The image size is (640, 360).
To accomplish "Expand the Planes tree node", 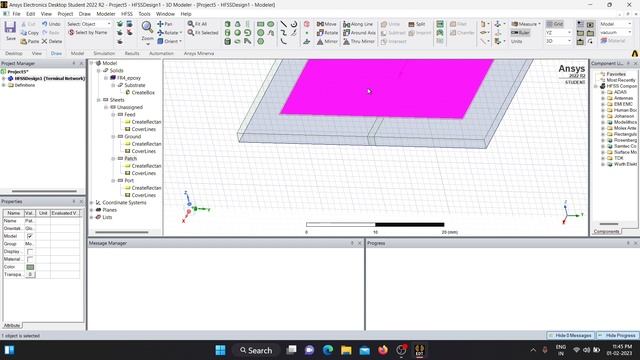I will coord(91,210).
